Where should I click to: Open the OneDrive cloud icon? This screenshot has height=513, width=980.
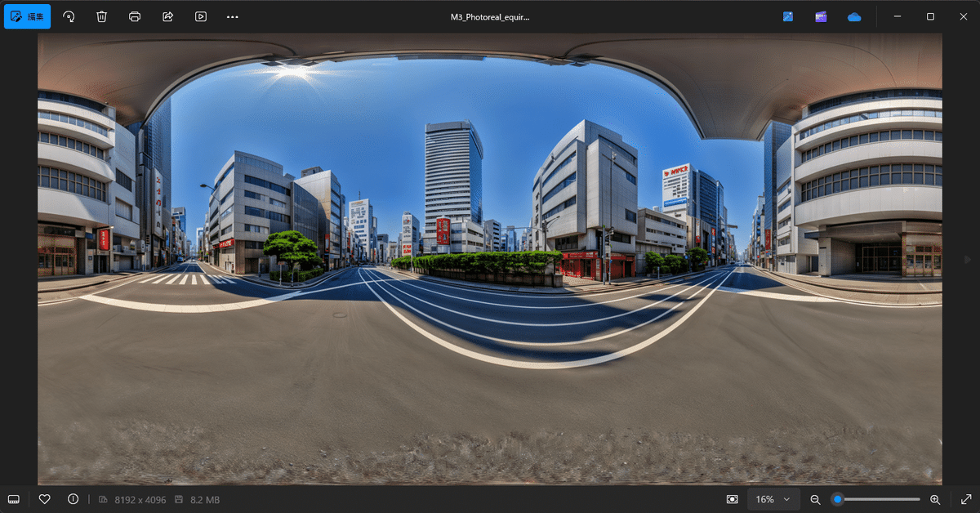(x=854, y=16)
